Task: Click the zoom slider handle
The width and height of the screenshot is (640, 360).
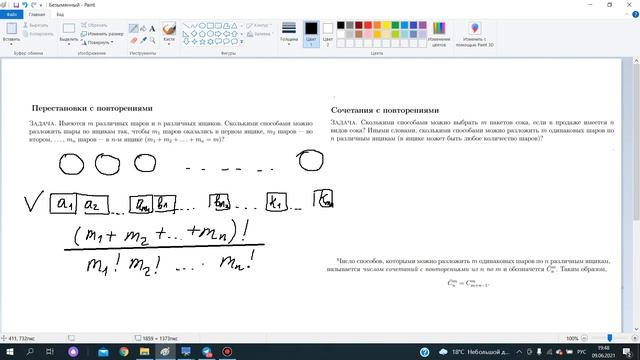Action: click(x=610, y=338)
